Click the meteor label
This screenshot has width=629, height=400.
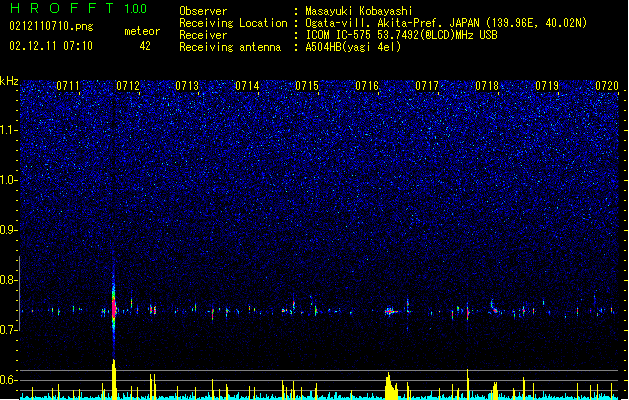pyautogui.click(x=142, y=31)
